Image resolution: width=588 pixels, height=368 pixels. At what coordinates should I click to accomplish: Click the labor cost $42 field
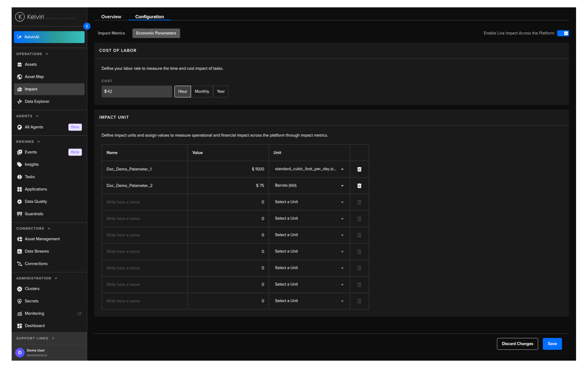pyautogui.click(x=137, y=91)
